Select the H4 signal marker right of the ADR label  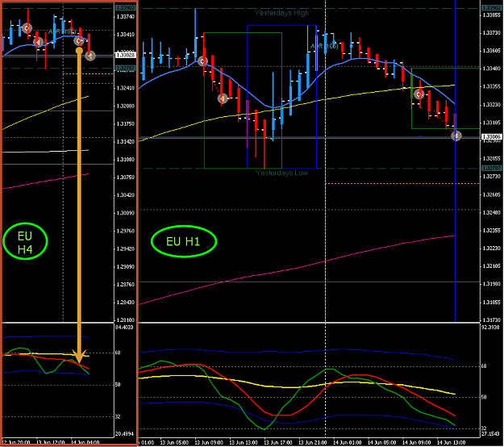(x=79, y=41)
